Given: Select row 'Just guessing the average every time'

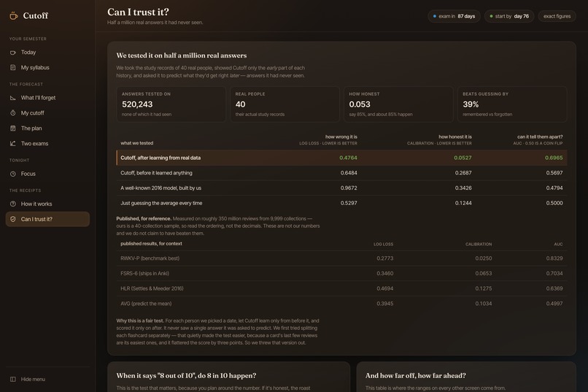Looking at the screenshot, I should (x=341, y=203).
